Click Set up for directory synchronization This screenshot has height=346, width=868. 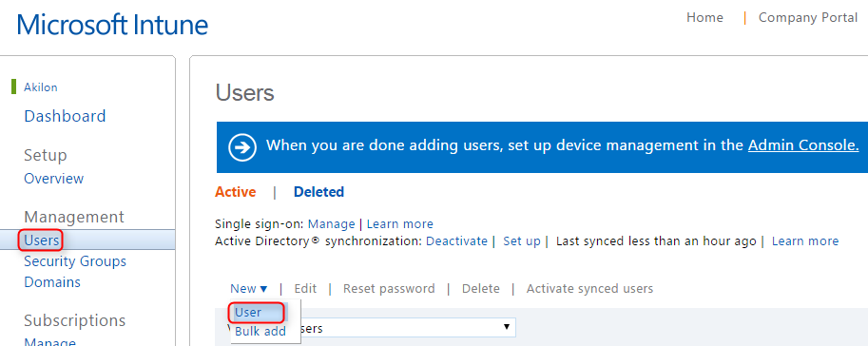pos(521,241)
